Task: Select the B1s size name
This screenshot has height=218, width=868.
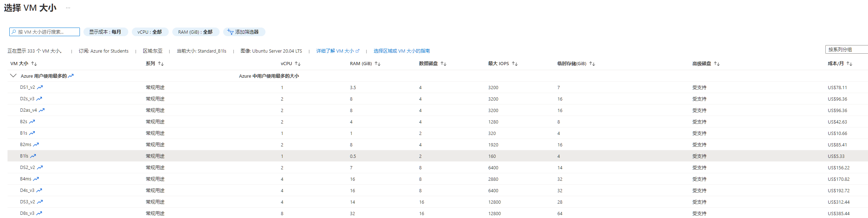Action: tap(24, 133)
